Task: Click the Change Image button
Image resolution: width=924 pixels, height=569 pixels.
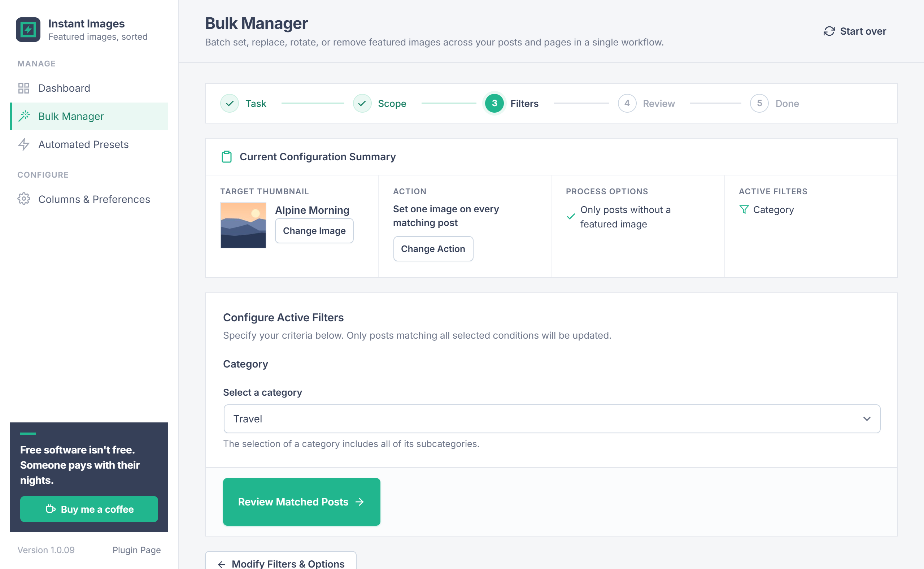Action: point(314,231)
